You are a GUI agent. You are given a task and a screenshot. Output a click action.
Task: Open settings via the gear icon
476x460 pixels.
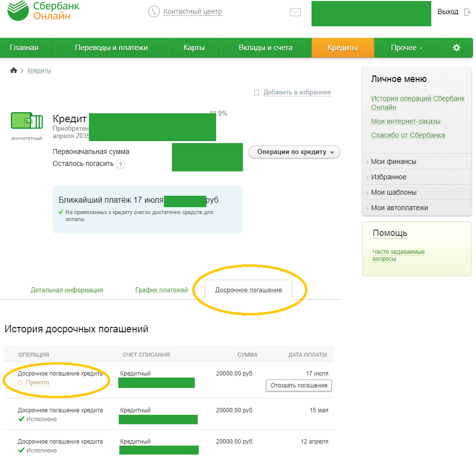(x=457, y=48)
